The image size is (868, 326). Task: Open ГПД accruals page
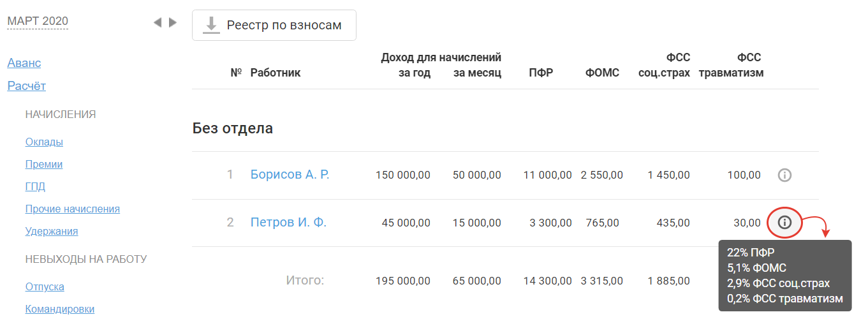click(35, 186)
